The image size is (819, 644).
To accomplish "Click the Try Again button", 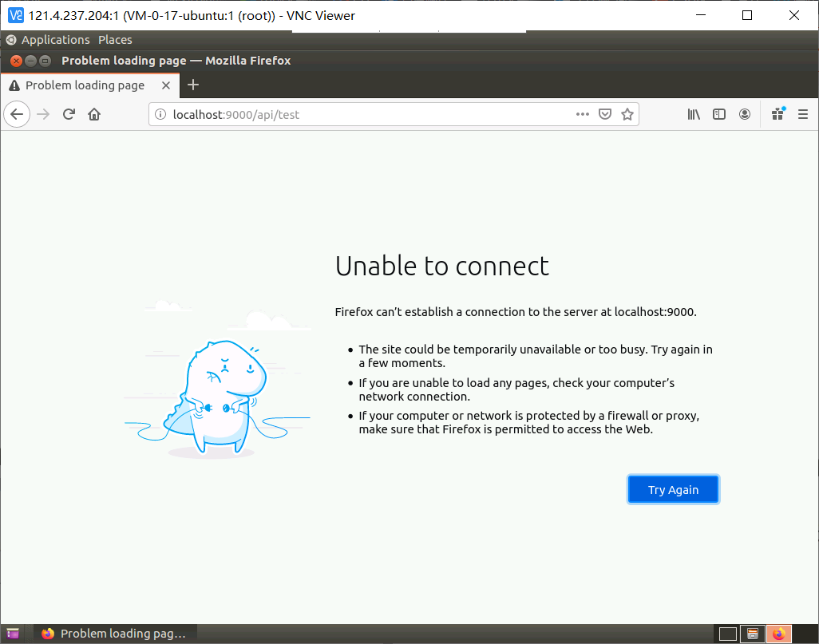I will [x=673, y=489].
